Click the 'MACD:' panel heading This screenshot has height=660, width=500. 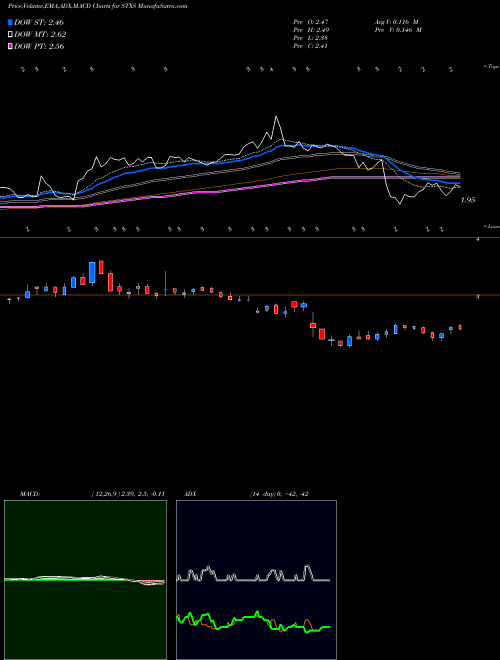30,494
